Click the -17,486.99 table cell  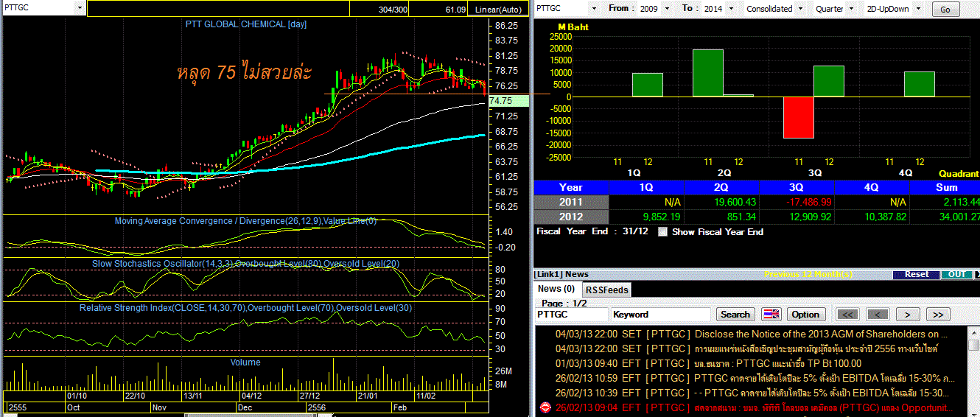tap(797, 202)
